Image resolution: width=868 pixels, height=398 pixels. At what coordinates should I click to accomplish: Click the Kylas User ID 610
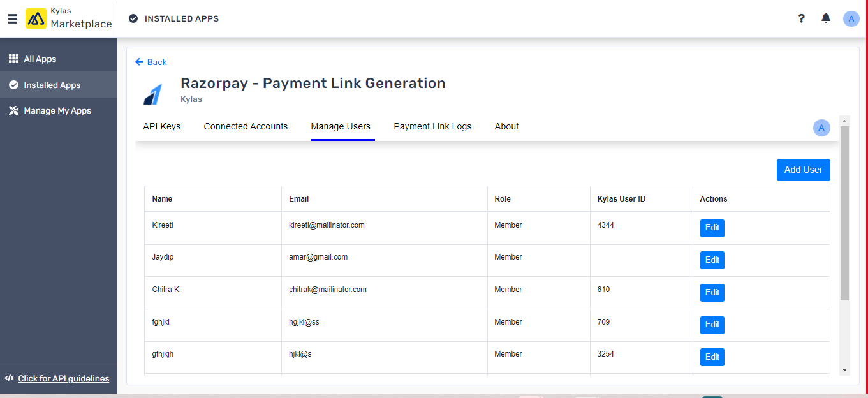(x=603, y=290)
